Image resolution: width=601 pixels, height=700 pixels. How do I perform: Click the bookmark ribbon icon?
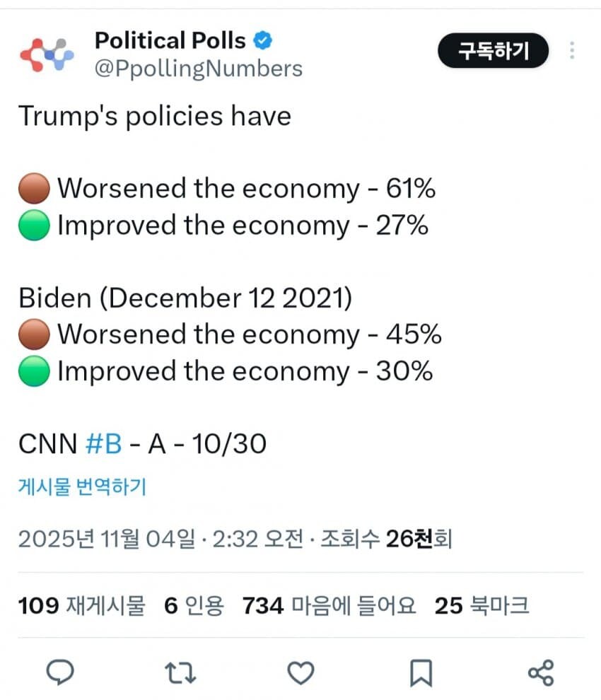tap(421, 672)
